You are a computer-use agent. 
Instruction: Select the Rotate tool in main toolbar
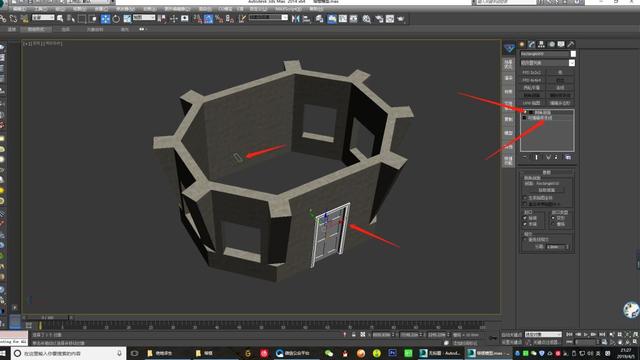(x=116, y=19)
